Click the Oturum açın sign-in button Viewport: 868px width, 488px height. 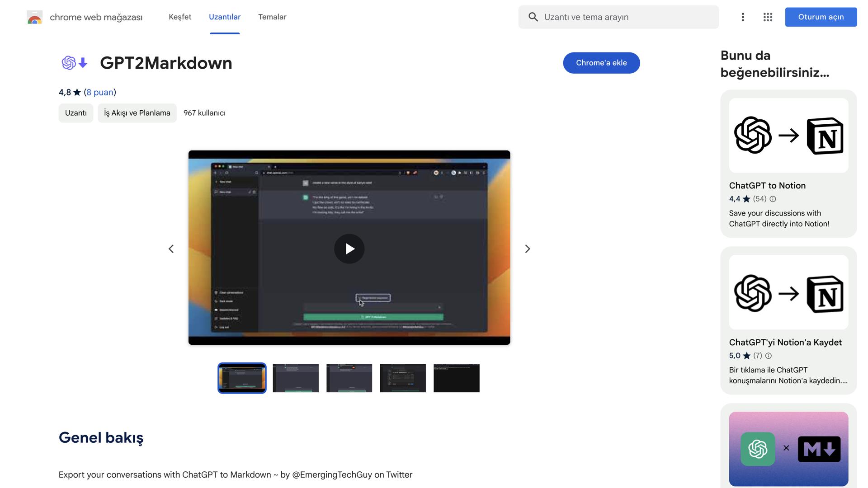(x=821, y=17)
